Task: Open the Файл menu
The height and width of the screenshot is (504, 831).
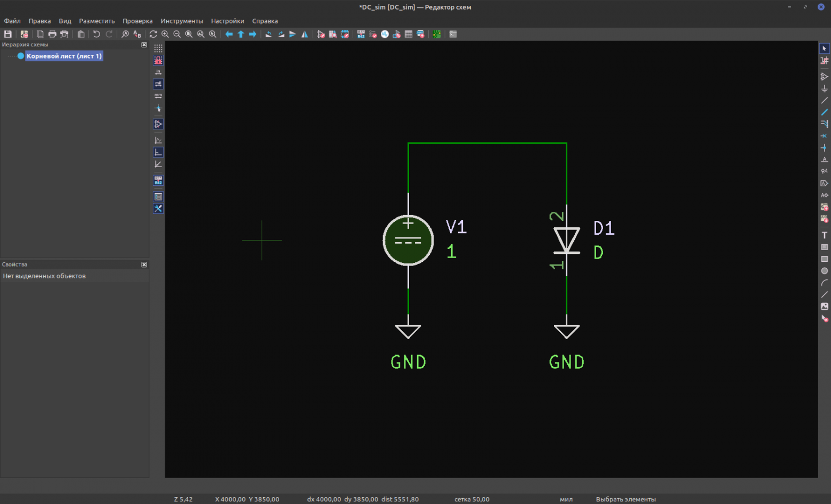Action: [12, 21]
